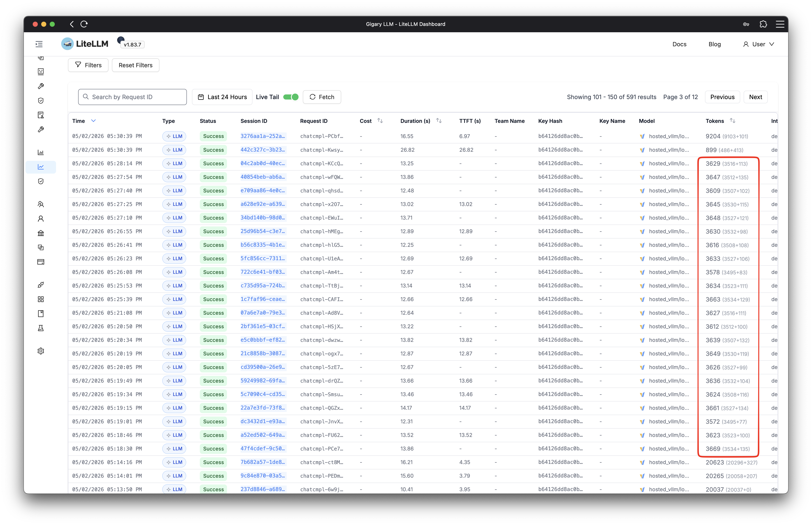
Task: Click the 05:28:14 PM timestamp cell
Action: (x=107, y=163)
